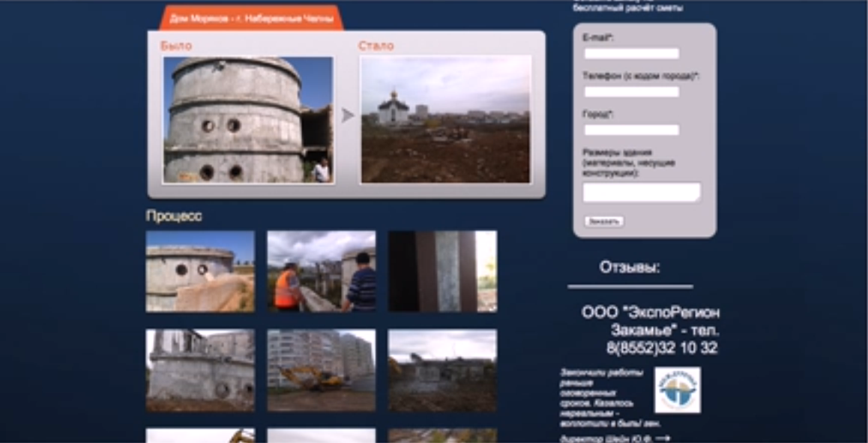
Task: Open the Стало photo with the chapel
Action: (x=446, y=119)
